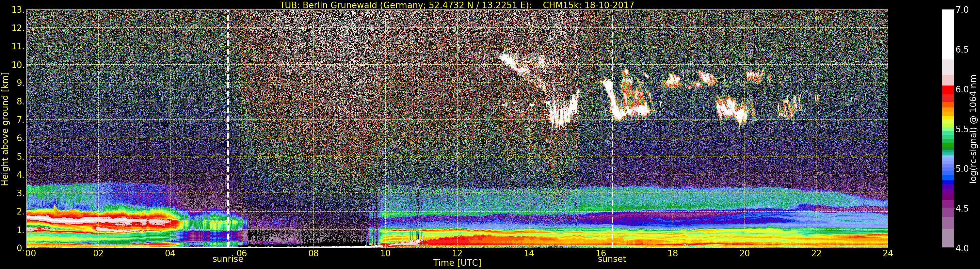This screenshot has height=269, width=980.
Task: Select the sunset text label below the axis
Action: click(612, 259)
